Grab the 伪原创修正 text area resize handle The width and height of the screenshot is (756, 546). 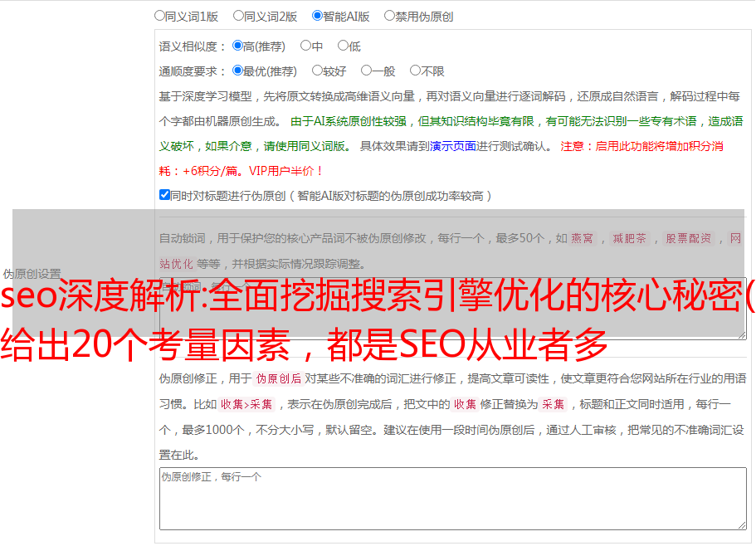[742, 525]
